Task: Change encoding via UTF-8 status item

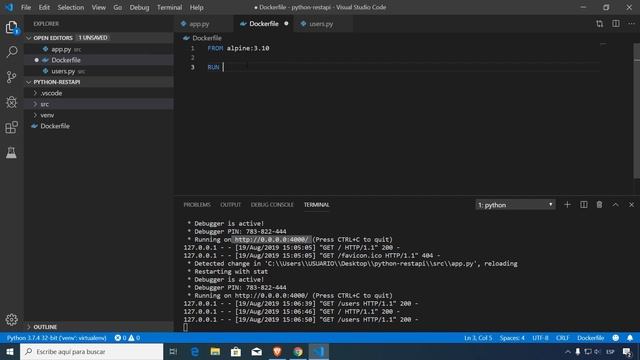Action: pos(540,338)
